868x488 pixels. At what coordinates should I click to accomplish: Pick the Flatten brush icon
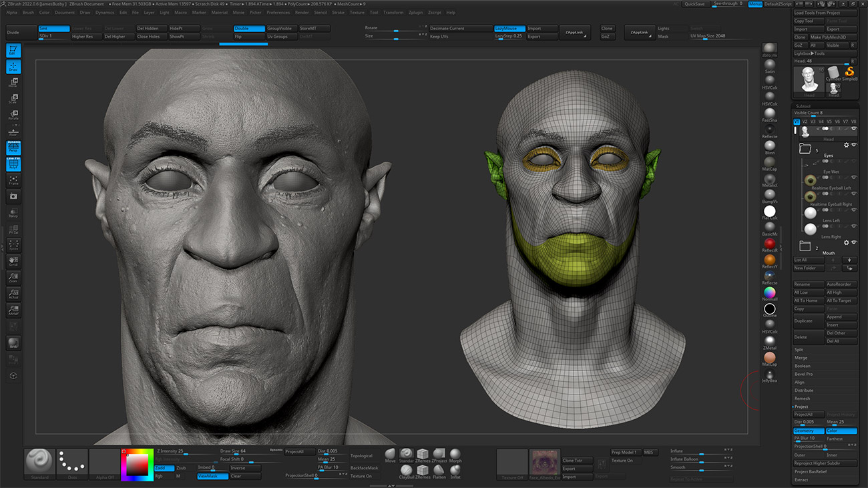pos(439,472)
